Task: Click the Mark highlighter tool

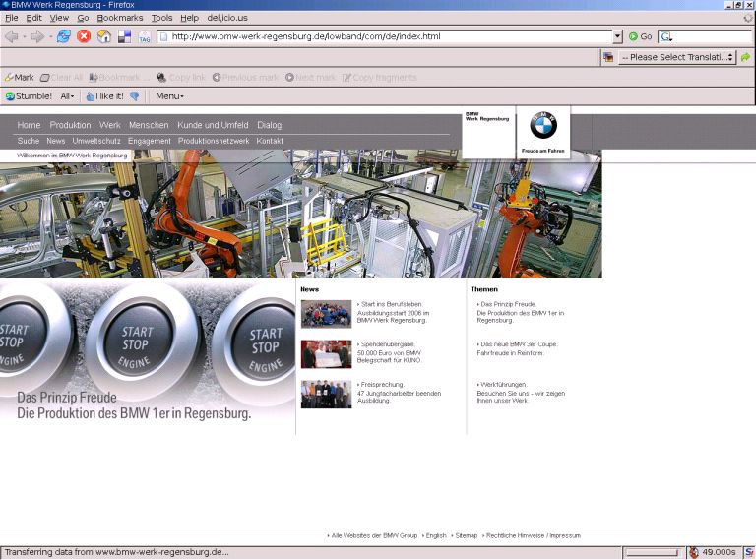Action: coord(20,78)
